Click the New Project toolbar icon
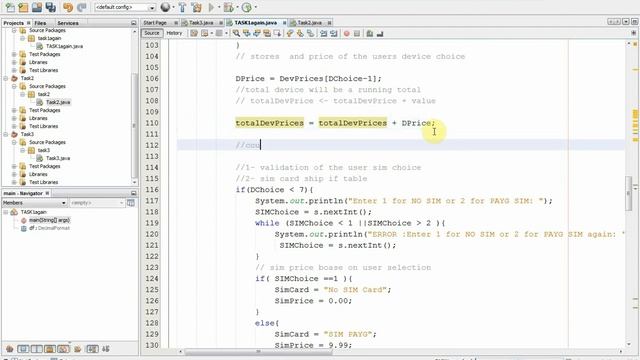Viewport: 640px width, 360px height. pos(23,7)
